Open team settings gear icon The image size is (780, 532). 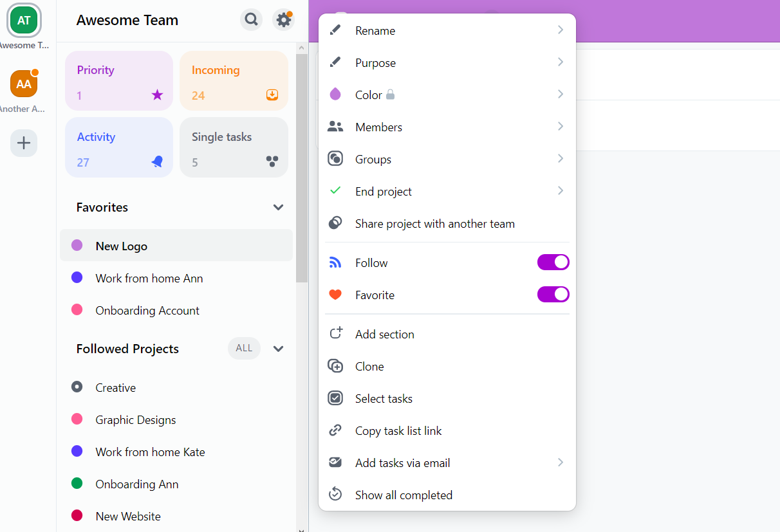click(283, 20)
